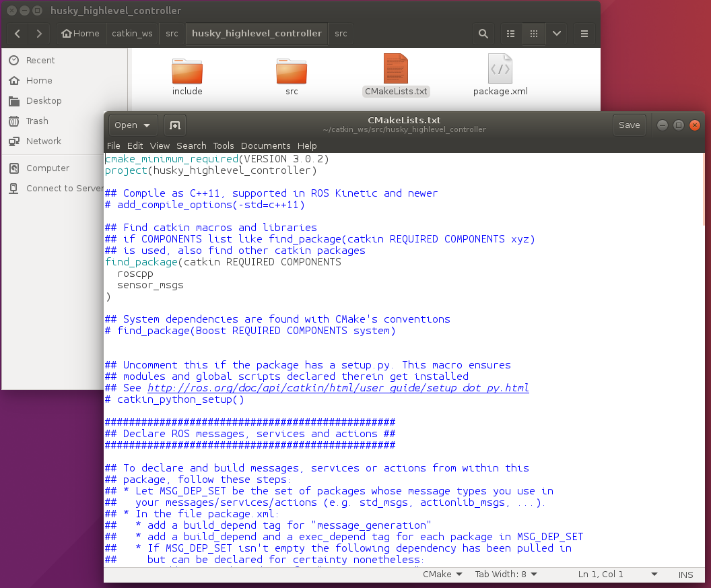Minimize the gedit window
Viewport: 711px width, 588px height.
click(x=662, y=125)
